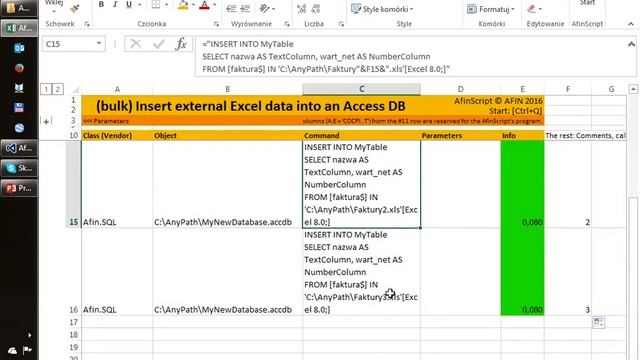Apply the red font color
This screenshot has height=360, width=640.
point(204,5)
